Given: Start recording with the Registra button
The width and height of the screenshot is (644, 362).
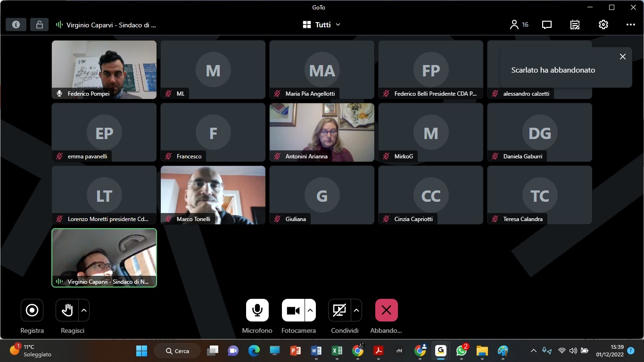Looking at the screenshot, I should (32, 310).
